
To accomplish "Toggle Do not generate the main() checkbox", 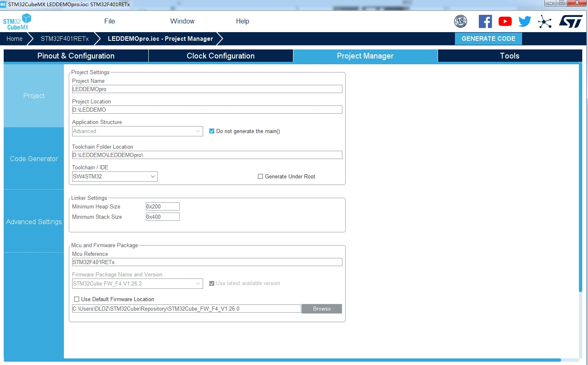I will pos(212,131).
